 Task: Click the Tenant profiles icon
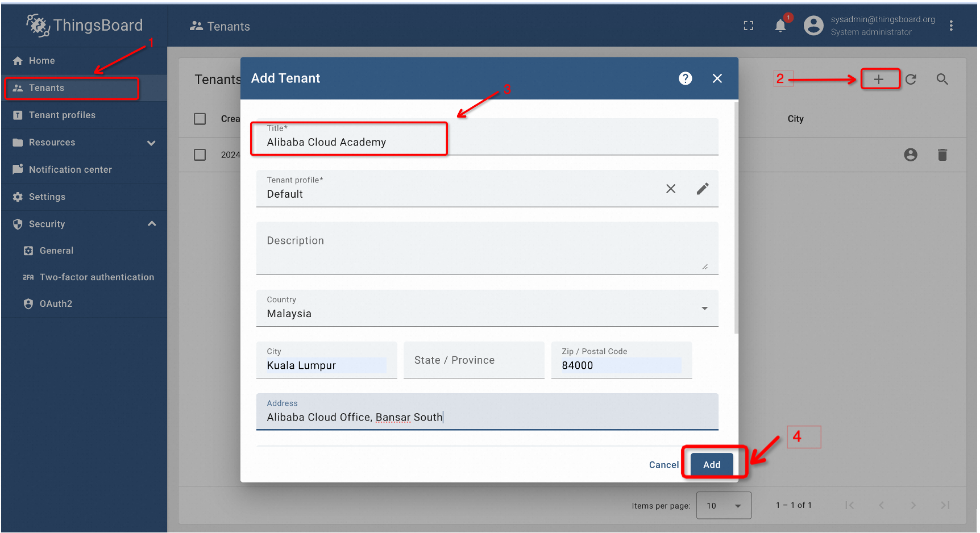(x=18, y=115)
